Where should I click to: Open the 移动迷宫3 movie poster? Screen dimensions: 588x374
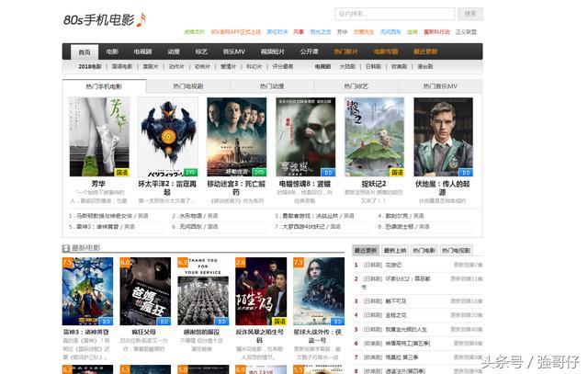pos(237,137)
